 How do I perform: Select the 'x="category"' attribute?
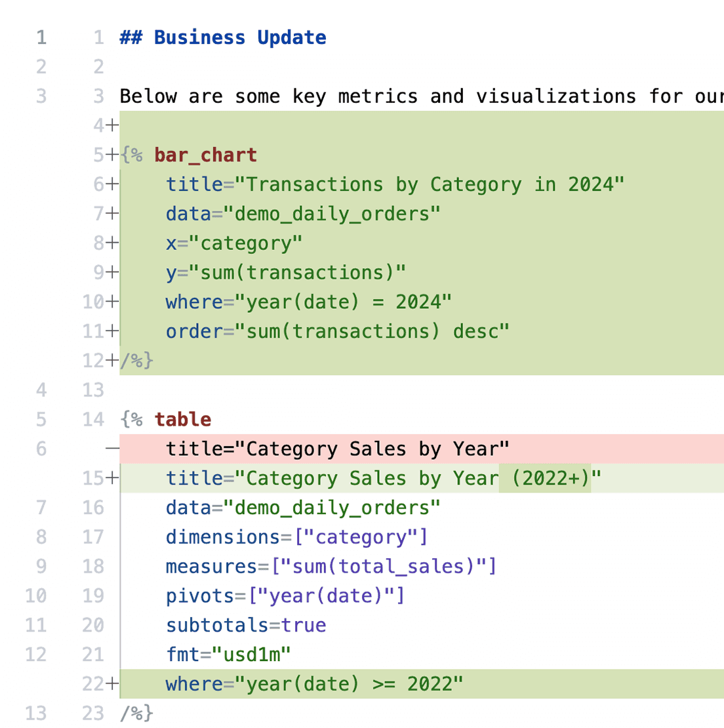pos(233,243)
